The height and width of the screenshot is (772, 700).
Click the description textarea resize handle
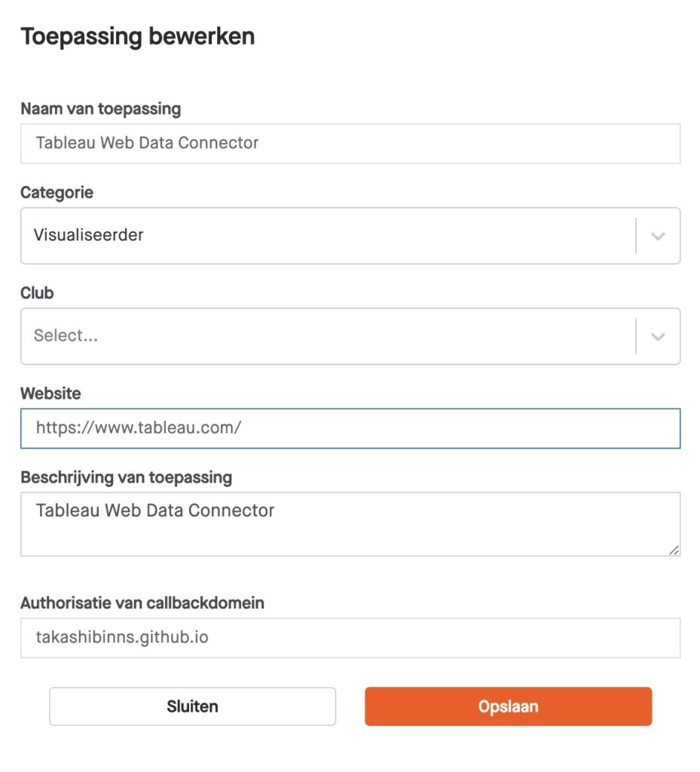coord(674,550)
